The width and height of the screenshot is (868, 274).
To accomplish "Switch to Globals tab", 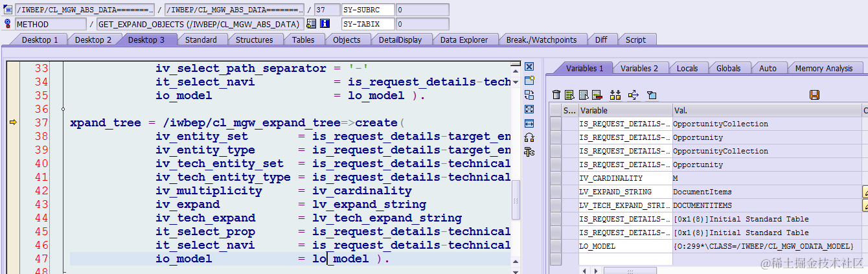I will [x=729, y=68].
